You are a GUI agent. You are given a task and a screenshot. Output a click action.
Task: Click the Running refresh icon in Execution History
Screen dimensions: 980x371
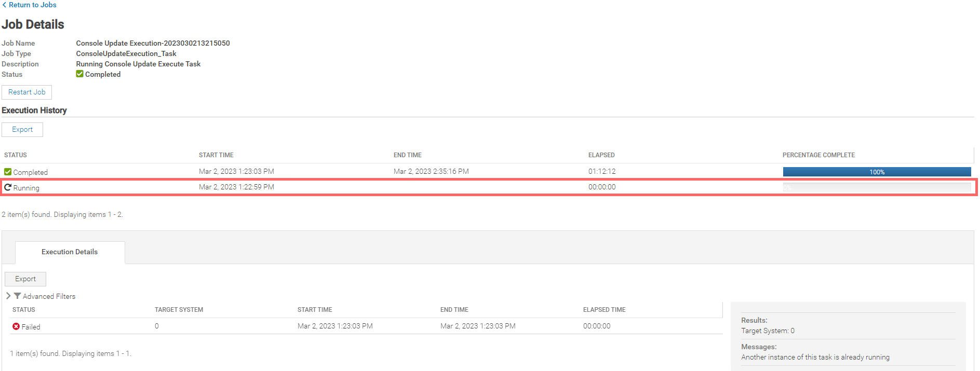pos(8,187)
